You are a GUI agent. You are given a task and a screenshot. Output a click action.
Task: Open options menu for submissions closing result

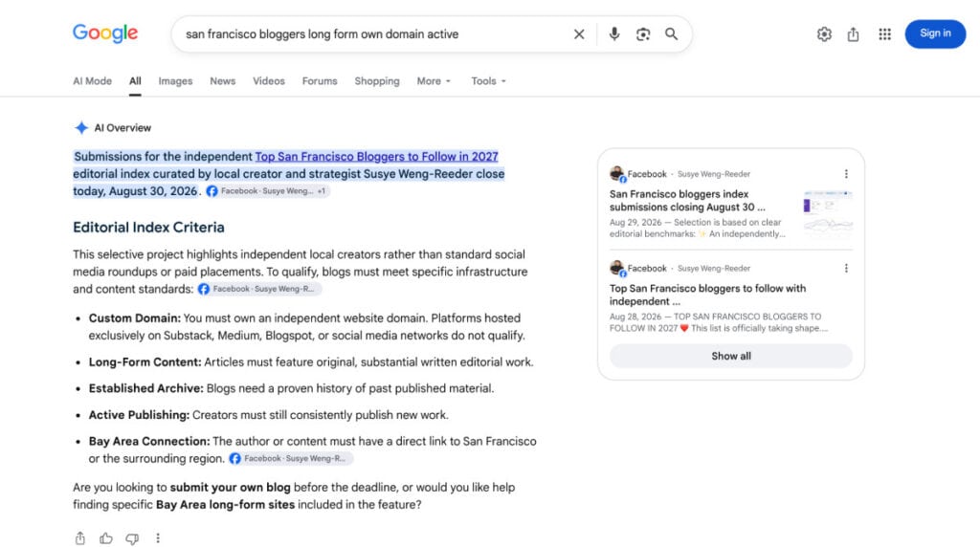(x=846, y=174)
